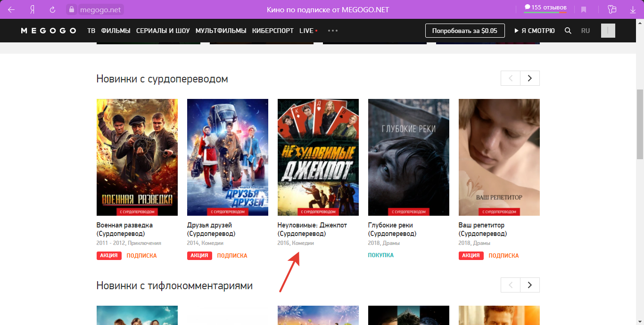Click Новинки с сурдопереводом heading
The height and width of the screenshot is (325, 644).
point(162,79)
